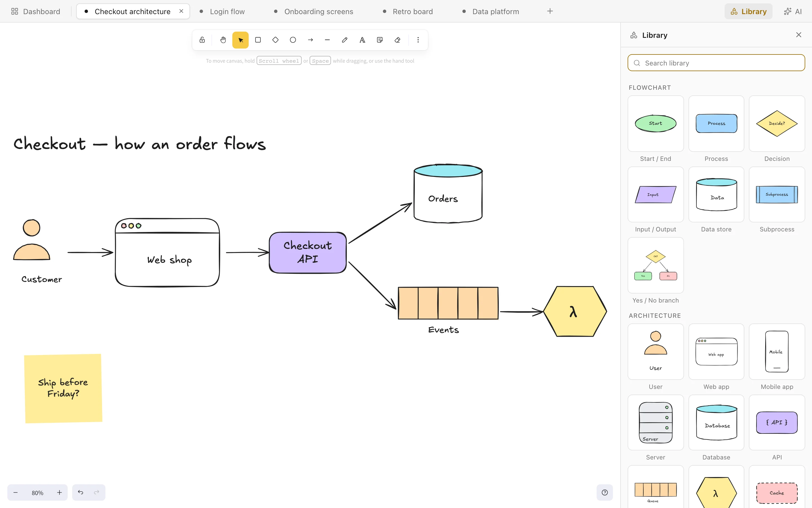Screen dimensions: 812x508
Task: Select the Text tool
Action: pos(362,40)
